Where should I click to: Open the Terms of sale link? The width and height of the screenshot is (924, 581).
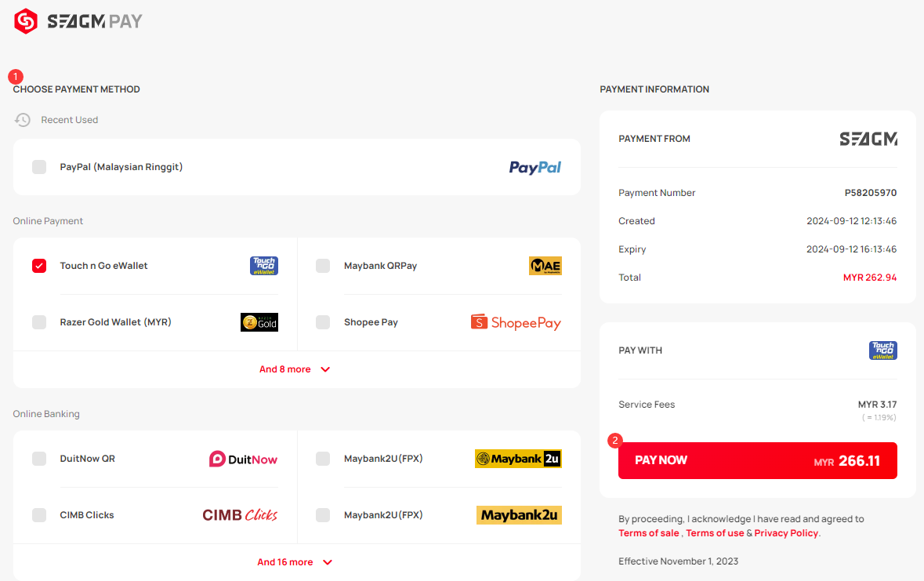649,533
